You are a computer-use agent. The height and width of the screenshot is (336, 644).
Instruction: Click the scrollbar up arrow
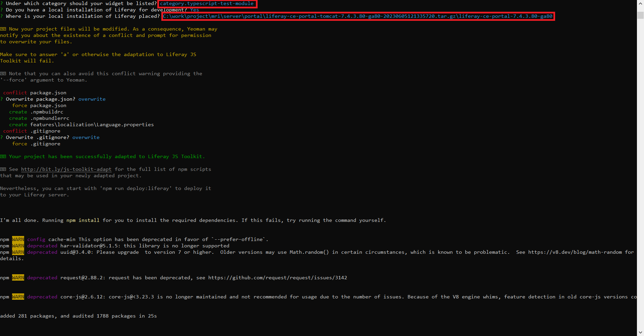point(640,3)
